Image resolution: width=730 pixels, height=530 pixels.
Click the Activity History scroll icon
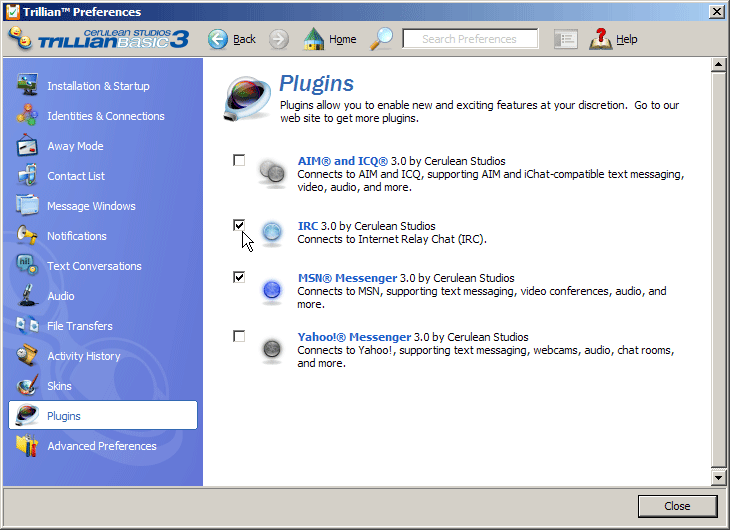(27, 355)
